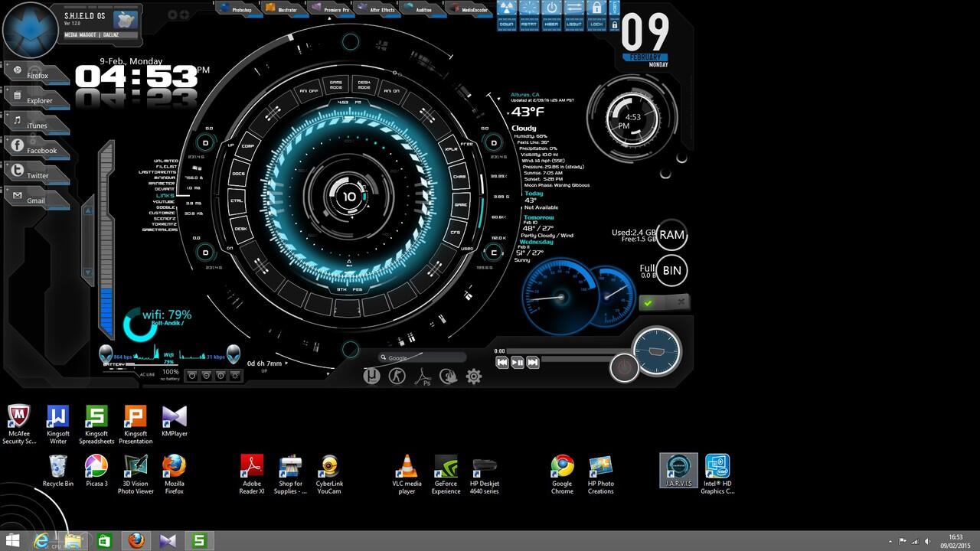This screenshot has height=551, width=980.
Task: Click the Google search field
Action: pos(423,357)
